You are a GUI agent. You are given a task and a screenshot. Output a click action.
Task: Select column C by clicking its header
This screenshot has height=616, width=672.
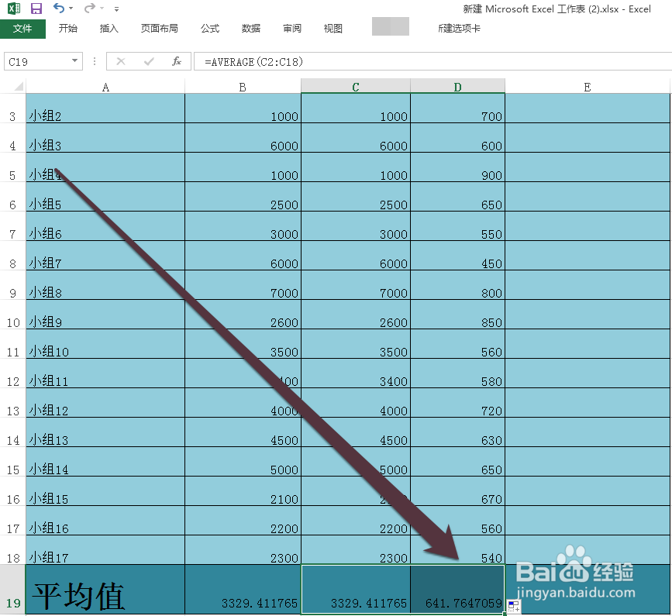click(x=356, y=87)
